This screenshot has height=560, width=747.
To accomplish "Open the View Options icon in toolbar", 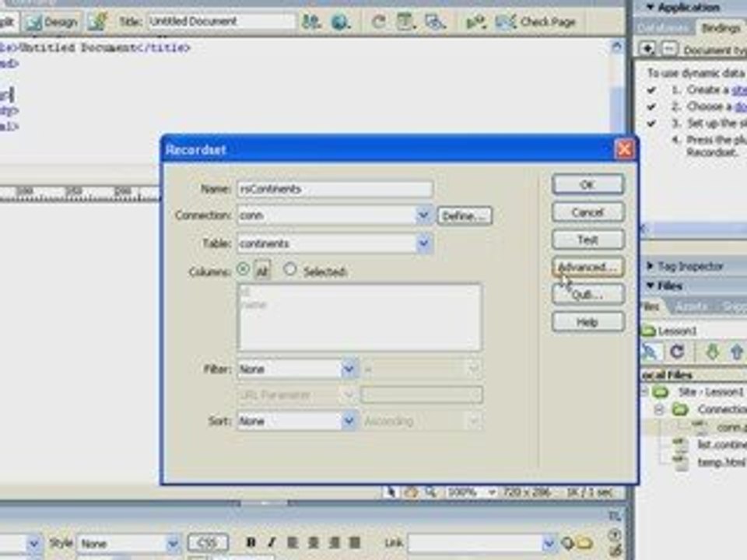I will 406,22.
